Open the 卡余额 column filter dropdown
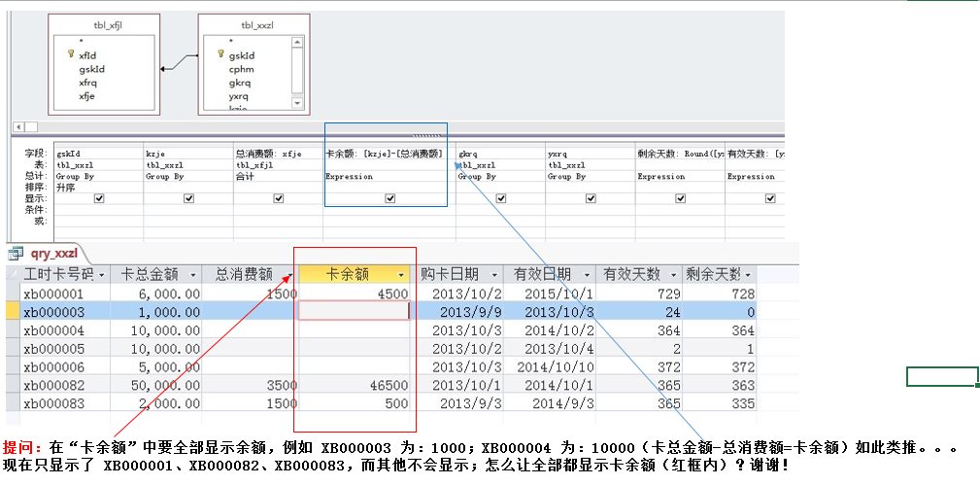980x485 pixels. tap(401, 275)
